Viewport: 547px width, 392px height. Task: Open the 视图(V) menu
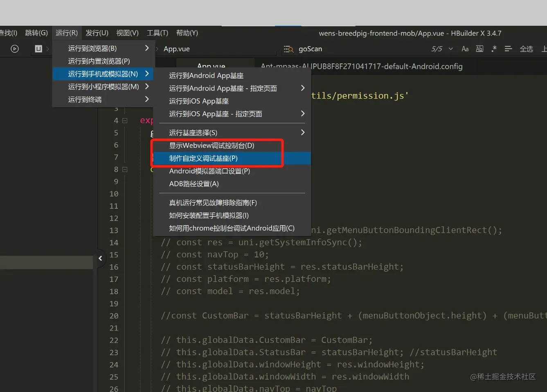(x=128, y=33)
